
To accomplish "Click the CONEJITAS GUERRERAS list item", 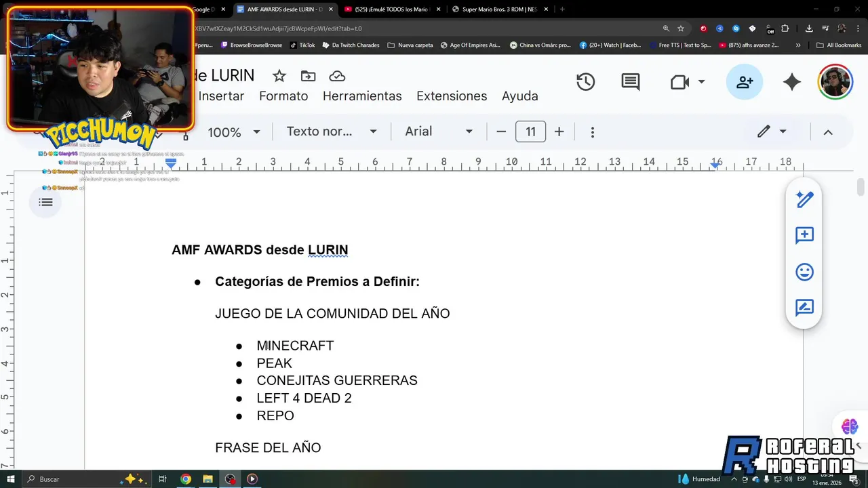I will pyautogui.click(x=337, y=381).
